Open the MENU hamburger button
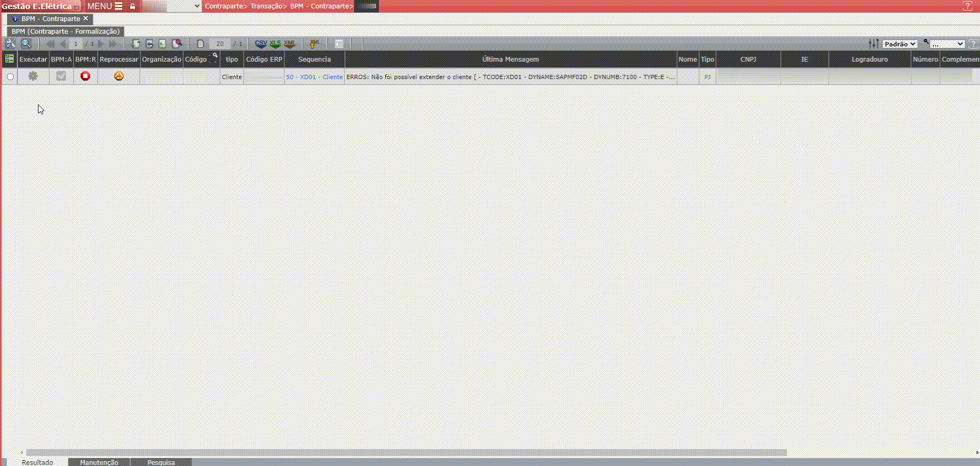The height and width of the screenshot is (466, 980). [x=105, y=6]
